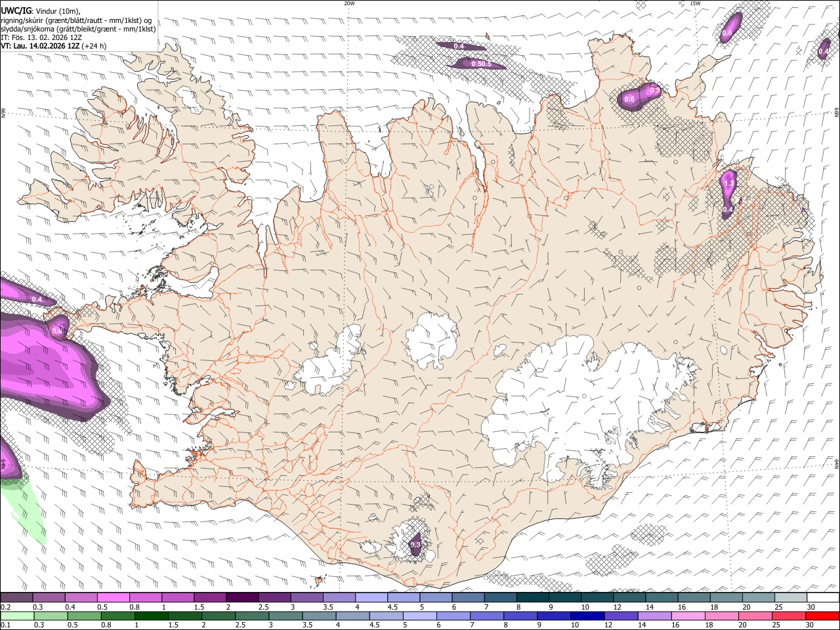The width and height of the screenshot is (840, 630).
Task: Select the mid green swatch labeled 0.5, lower scale
Action: [x=85, y=616]
